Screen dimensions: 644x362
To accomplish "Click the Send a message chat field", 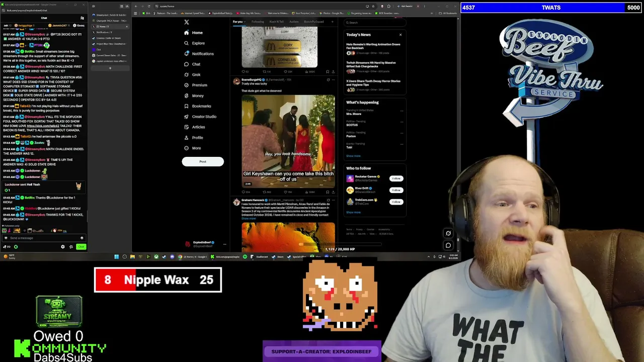I will [x=43, y=238].
